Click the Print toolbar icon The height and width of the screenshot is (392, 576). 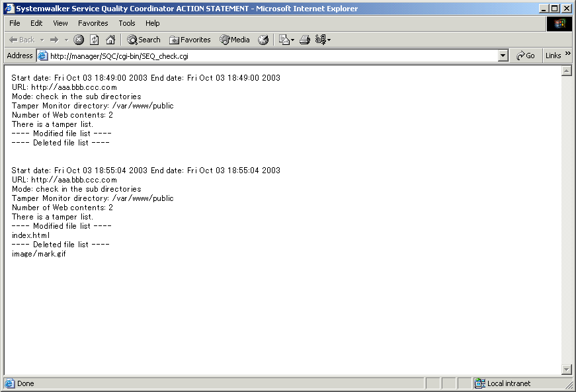click(x=304, y=40)
